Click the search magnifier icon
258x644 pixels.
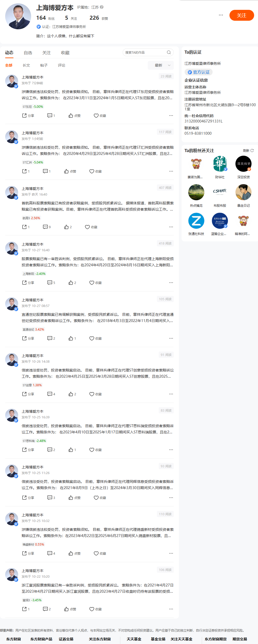(x=169, y=52)
